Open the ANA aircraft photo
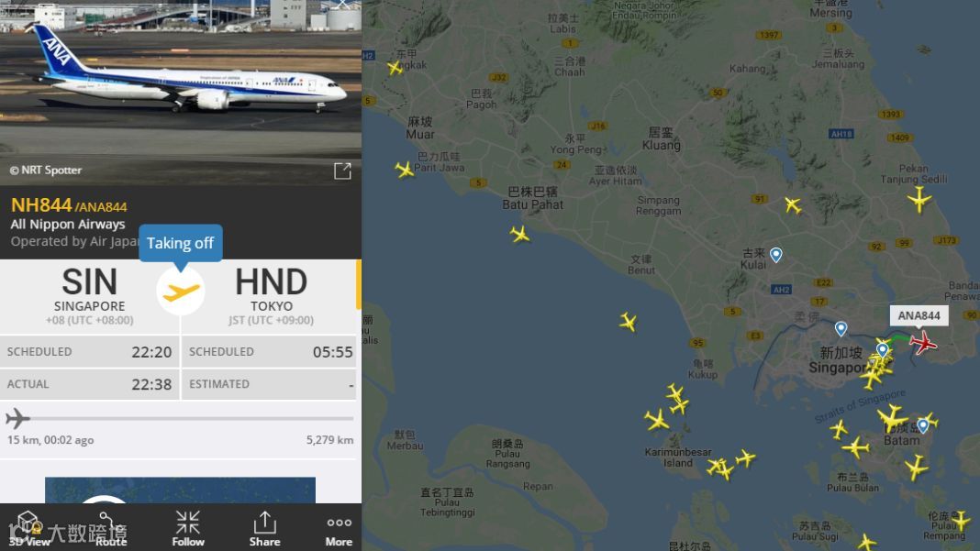The height and width of the screenshot is (551, 980). coord(181,92)
